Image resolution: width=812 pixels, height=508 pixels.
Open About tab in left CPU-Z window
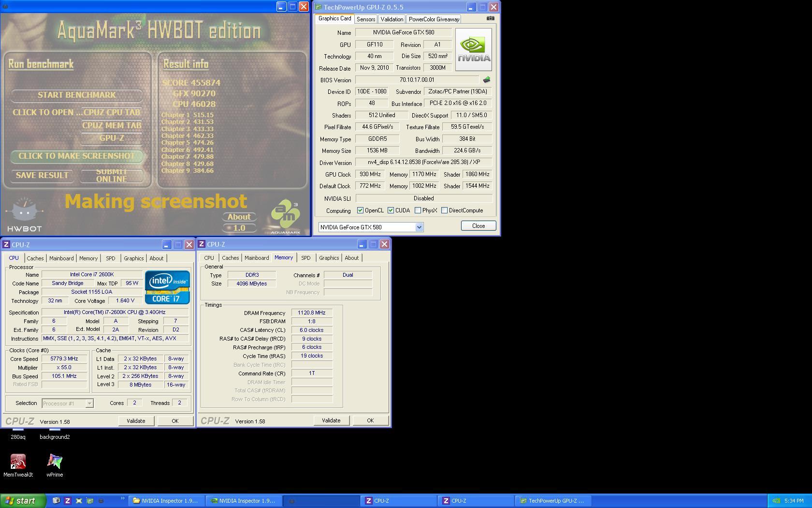(156, 258)
